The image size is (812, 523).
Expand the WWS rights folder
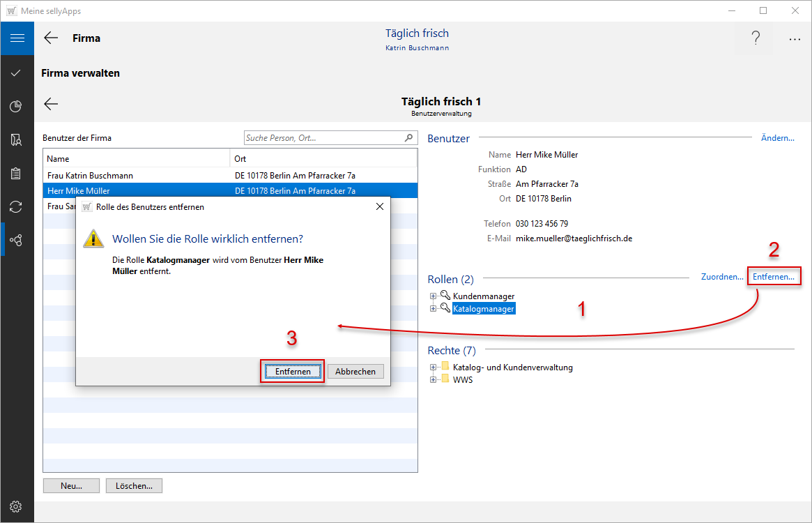click(434, 380)
